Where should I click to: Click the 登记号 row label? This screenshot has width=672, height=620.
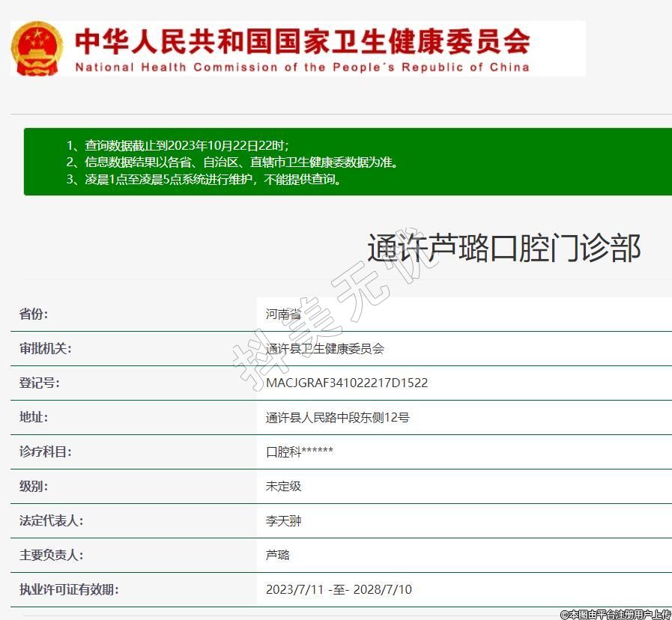39,383
